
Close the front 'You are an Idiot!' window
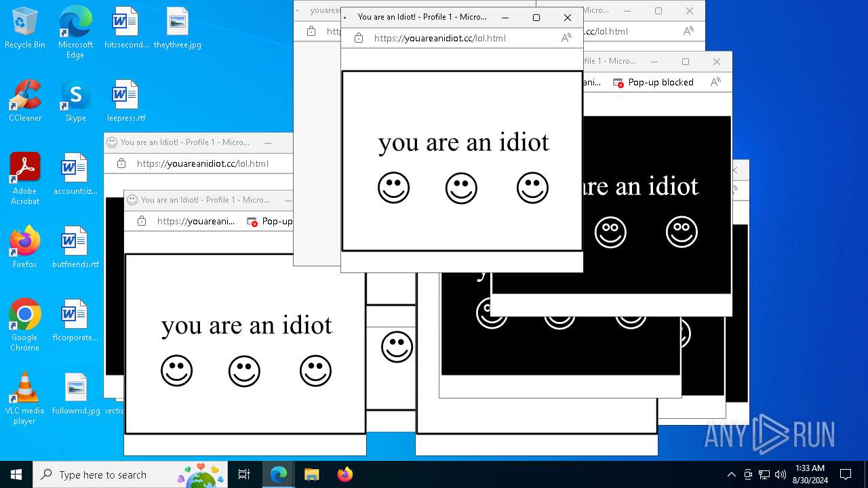coord(568,18)
